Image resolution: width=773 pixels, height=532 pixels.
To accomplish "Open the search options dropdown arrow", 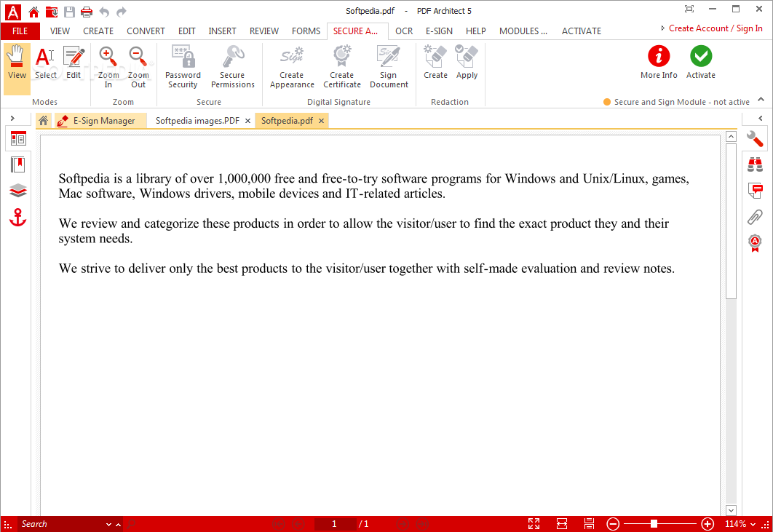I will point(108,524).
